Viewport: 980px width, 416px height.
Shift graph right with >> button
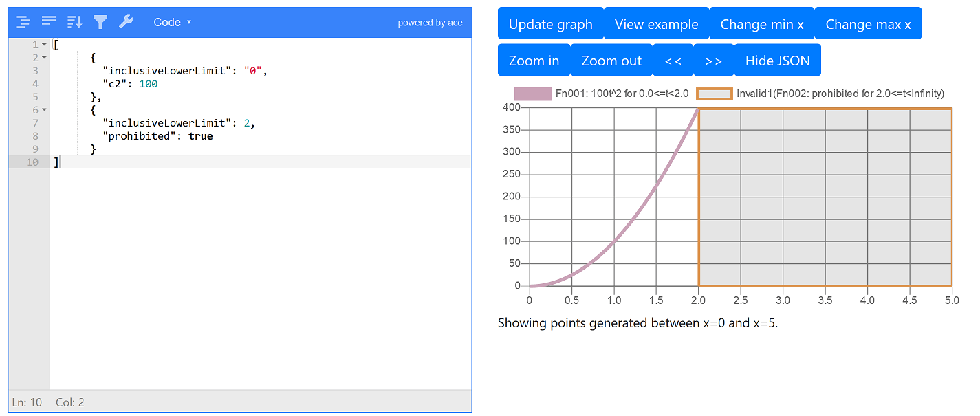click(714, 61)
